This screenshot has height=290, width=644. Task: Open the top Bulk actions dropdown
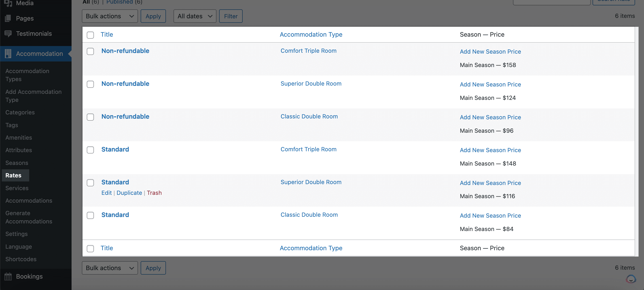pos(110,16)
